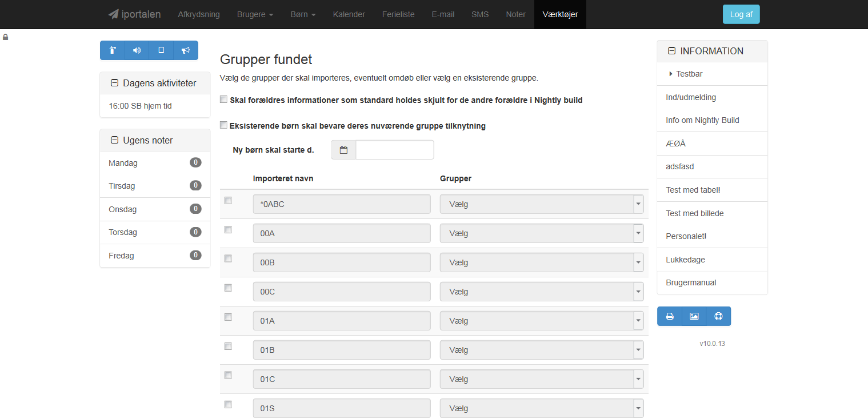
Task: Open Grupper dropdown for 01S row
Action: (x=542, y=408)
